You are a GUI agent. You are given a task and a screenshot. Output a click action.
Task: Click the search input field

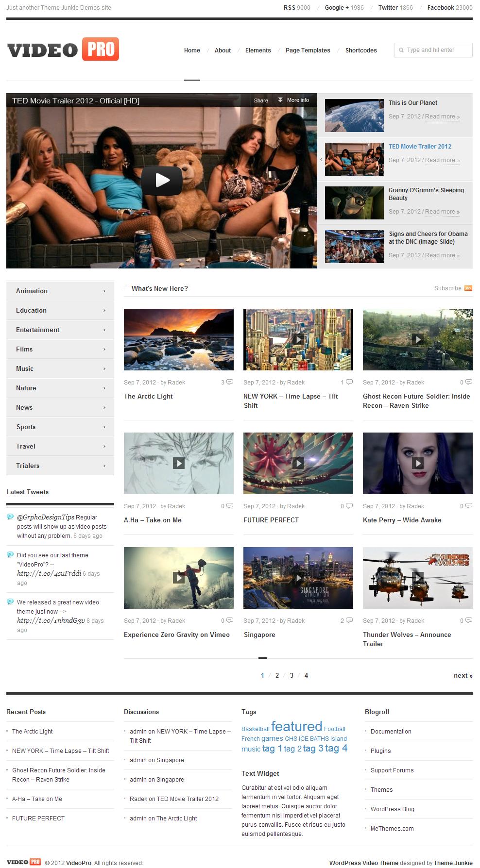coord(433,50)
